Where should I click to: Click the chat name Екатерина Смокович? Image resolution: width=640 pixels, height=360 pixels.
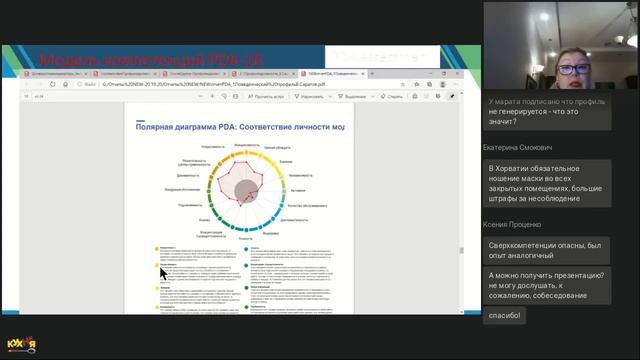[x=517, y=147]
